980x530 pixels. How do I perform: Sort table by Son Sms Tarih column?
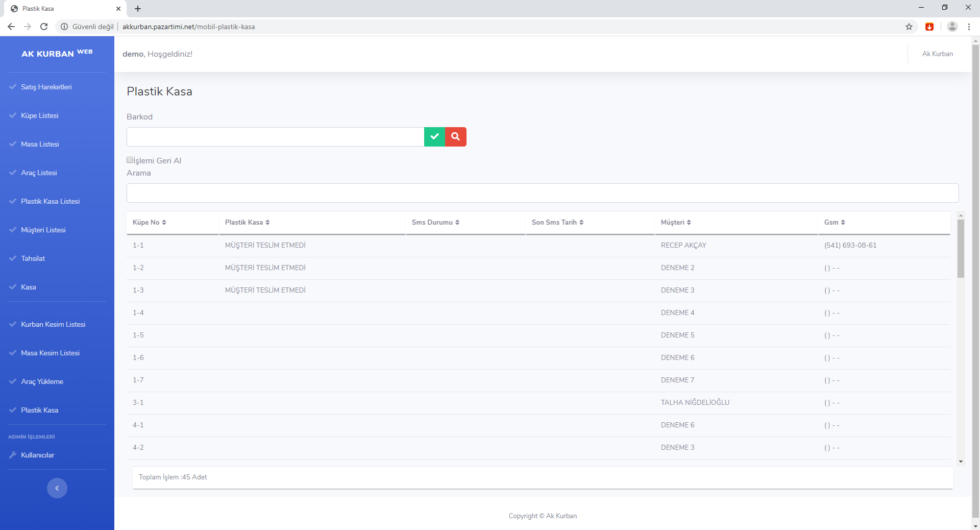(x=557, y=223)
